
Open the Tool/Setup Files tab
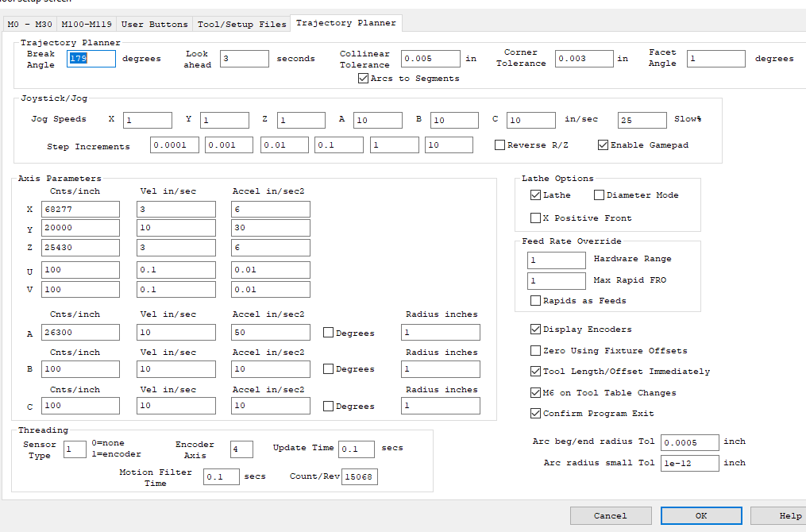[243, 24]
